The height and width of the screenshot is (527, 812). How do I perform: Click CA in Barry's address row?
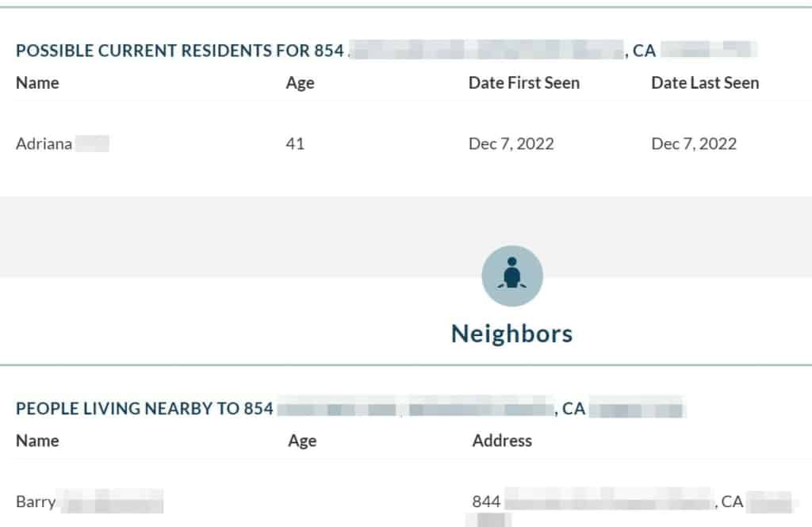732,501
